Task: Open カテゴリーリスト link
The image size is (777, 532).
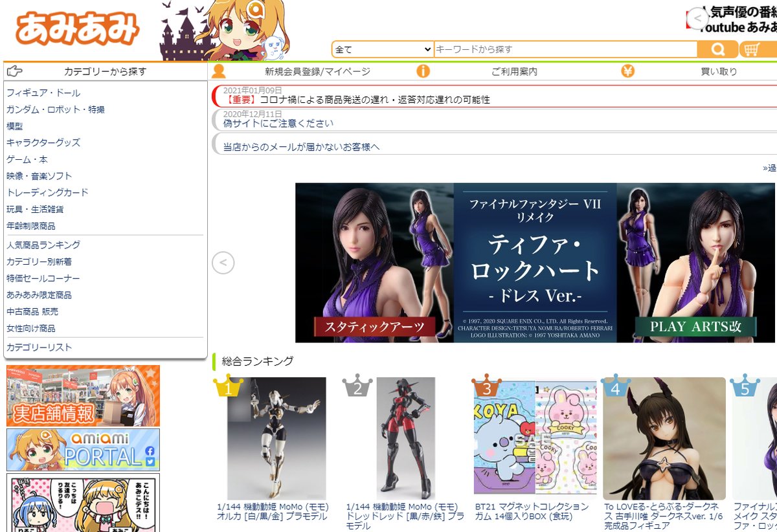Action: click(39, 348)
